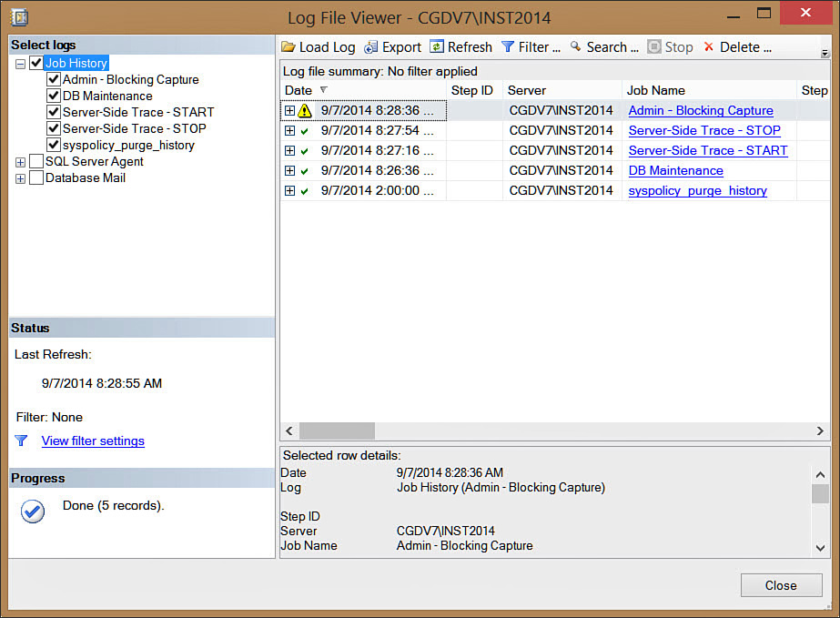
Task: Click the Search magnifier icon in toolbar
Action: [x=575, y=46]
